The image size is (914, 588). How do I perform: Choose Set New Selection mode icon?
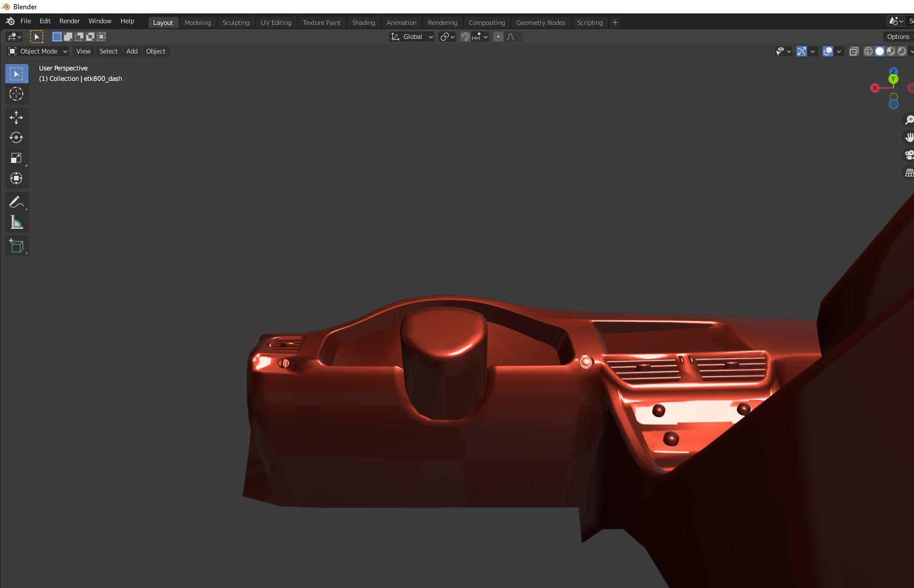click(57, 37)
